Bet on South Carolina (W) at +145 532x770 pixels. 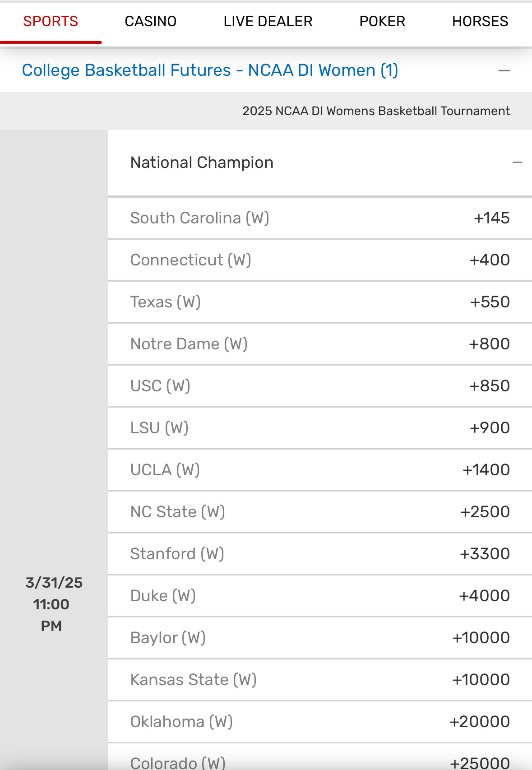[x=491, y=218]
